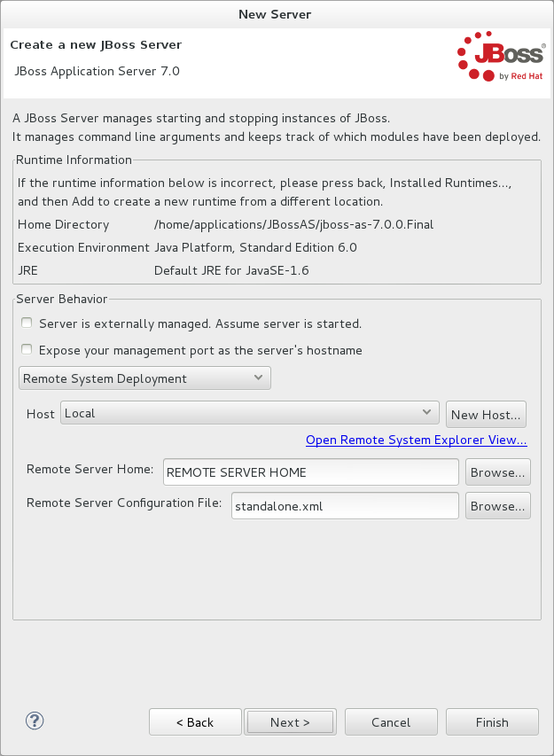
Task: Click the Remote Server Home text field
Action: point(310,472)
